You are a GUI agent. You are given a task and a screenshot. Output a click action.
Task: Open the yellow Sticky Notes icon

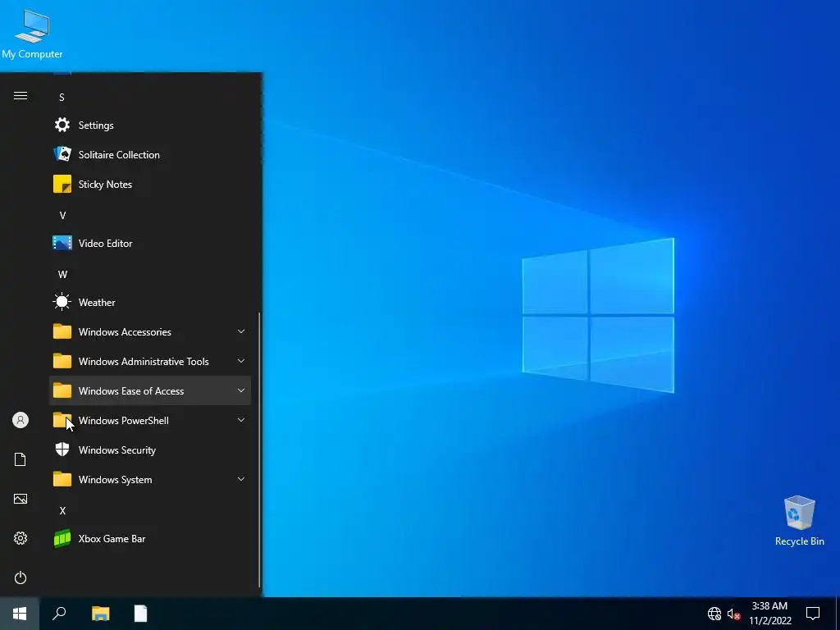(x=62, y=184)
